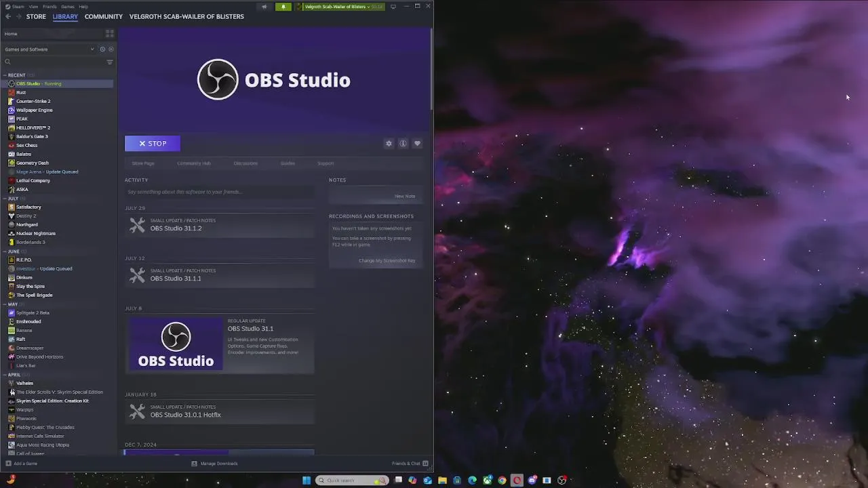Open the LIBRARY tab
Viewport: 868px width, 488px height.
65,16
